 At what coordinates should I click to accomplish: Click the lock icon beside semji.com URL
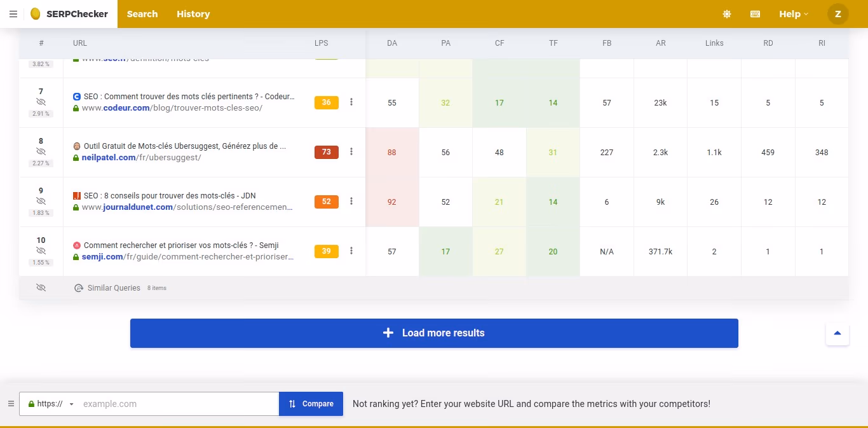76,257
